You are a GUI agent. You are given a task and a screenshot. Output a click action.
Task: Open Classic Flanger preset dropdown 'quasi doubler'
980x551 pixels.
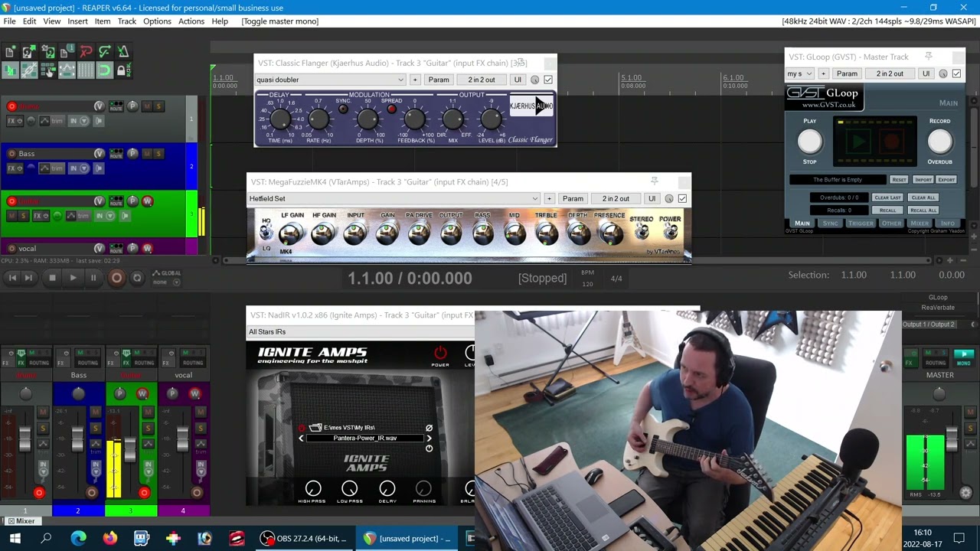pos(330,80)
